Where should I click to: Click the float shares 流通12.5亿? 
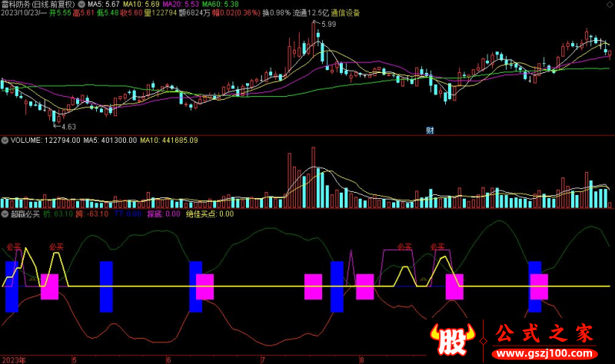point(311,13)
